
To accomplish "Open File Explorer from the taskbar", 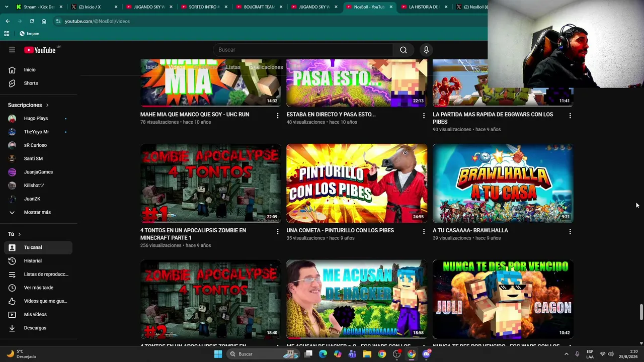I will (x=367, y=354).
